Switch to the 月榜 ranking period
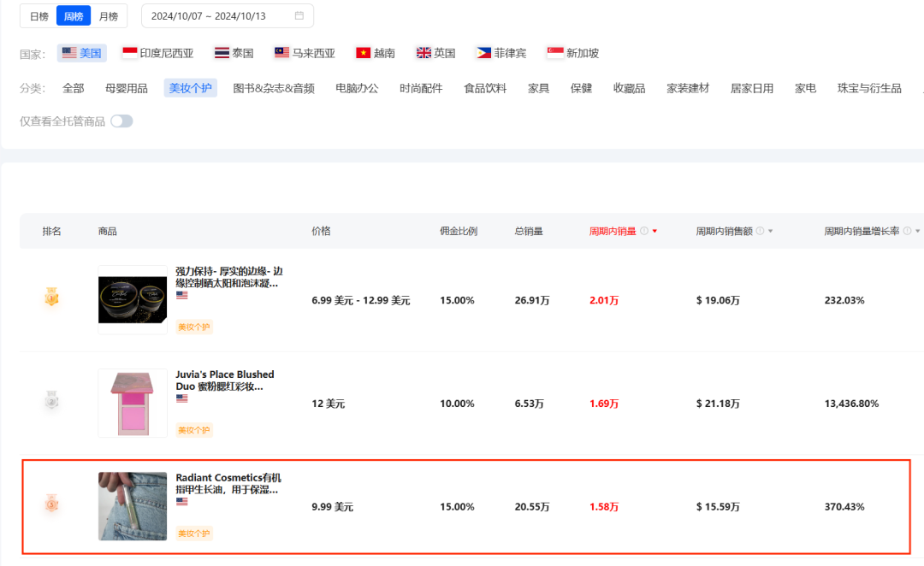Viewport: 924px width, 566px height. pos(108,16)
